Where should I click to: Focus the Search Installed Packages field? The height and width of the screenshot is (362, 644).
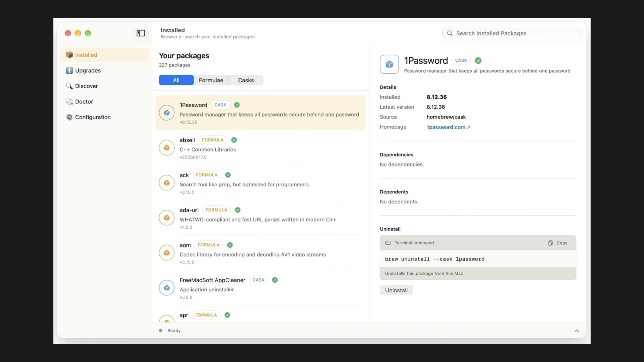513,33
